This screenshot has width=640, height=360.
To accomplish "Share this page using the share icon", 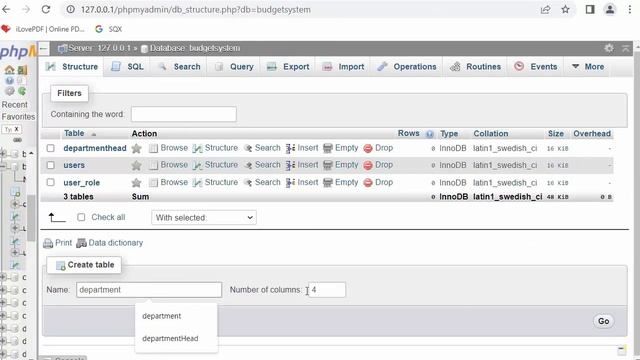I will [545, 9].
